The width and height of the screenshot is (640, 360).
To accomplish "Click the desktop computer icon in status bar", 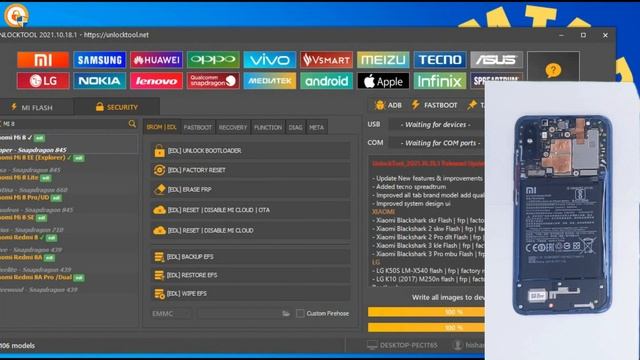I will (x=372, y=345).
